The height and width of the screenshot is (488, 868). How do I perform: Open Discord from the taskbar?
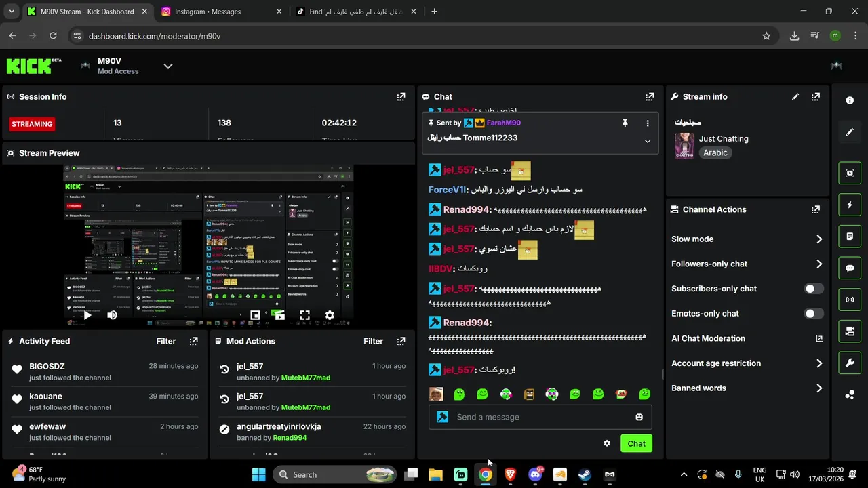pyautogui.click(x=535, y=474)
